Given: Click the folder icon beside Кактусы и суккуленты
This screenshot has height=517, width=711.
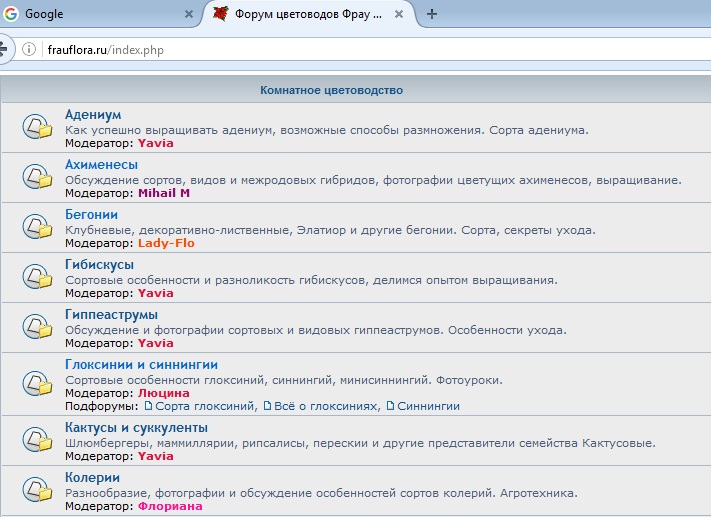Looking at the screenshot, I should 38,442.
